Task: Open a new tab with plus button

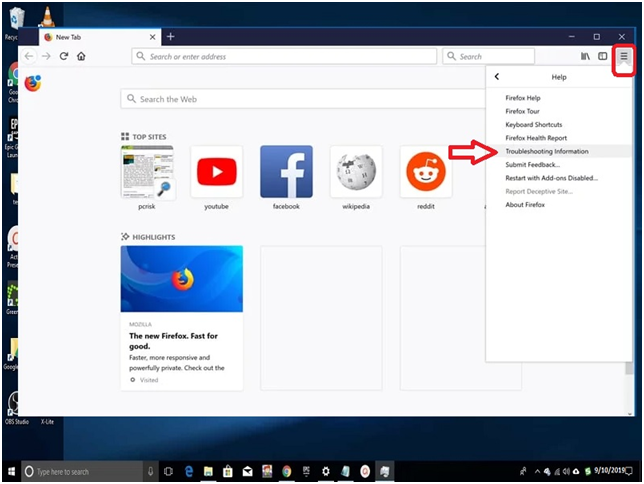Action: [x=170, y=37]
